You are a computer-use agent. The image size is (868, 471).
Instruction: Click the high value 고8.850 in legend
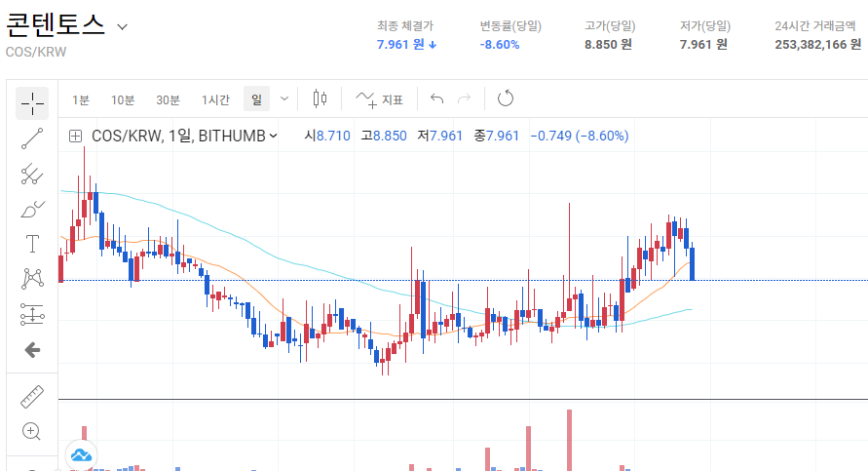(x=384, y=136)
